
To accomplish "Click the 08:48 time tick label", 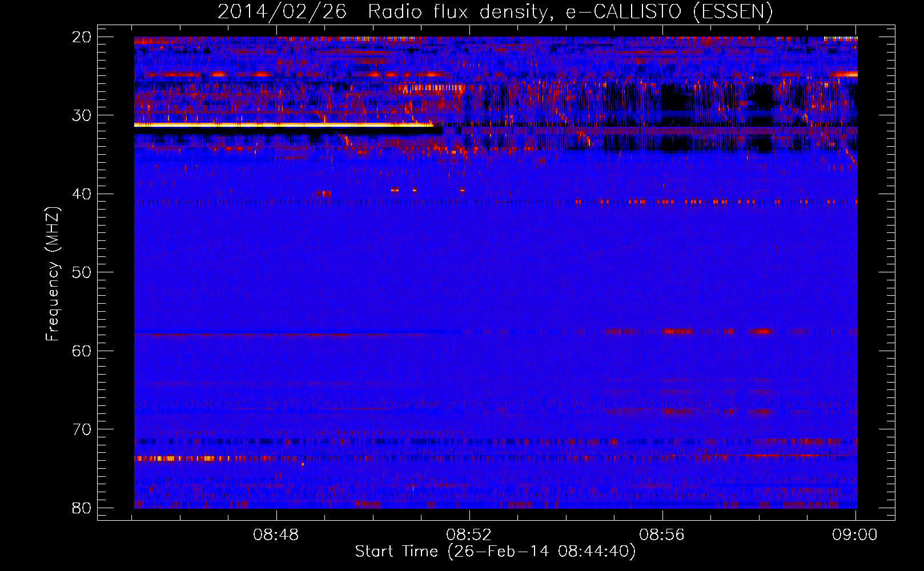I will click(x=276, y=535).
